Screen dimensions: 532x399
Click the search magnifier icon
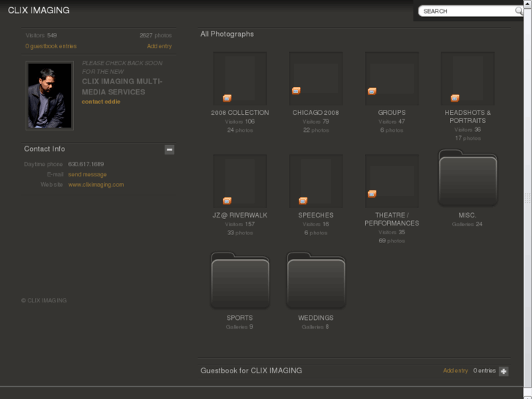pos(519,11)
